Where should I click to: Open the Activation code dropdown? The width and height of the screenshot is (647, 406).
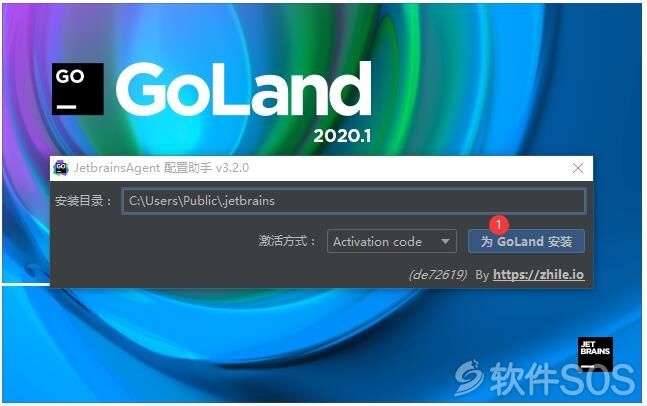[392, 241]
